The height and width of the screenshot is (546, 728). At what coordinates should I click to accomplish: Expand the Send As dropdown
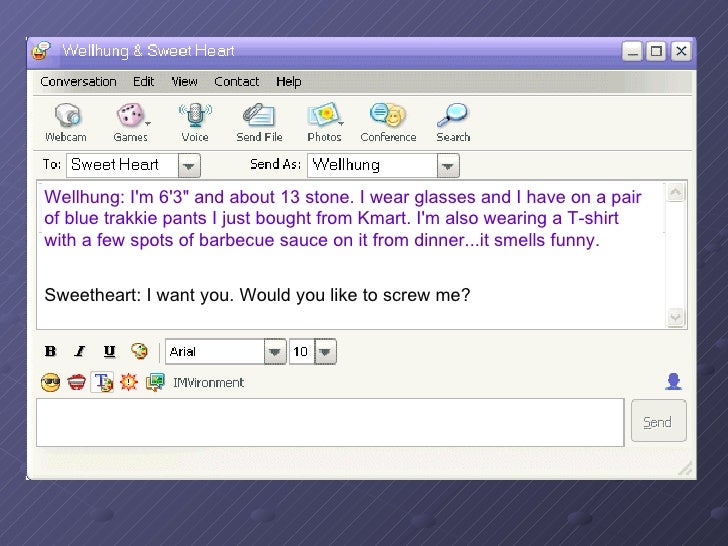(x=448, y=166)
